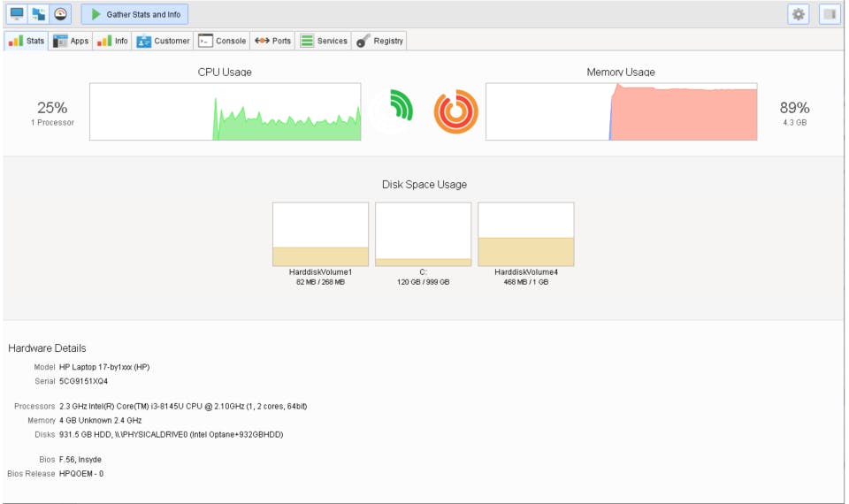Click the 25% CPU value
The height and width of the screenshot is (504, 849).
coord(52,108)
